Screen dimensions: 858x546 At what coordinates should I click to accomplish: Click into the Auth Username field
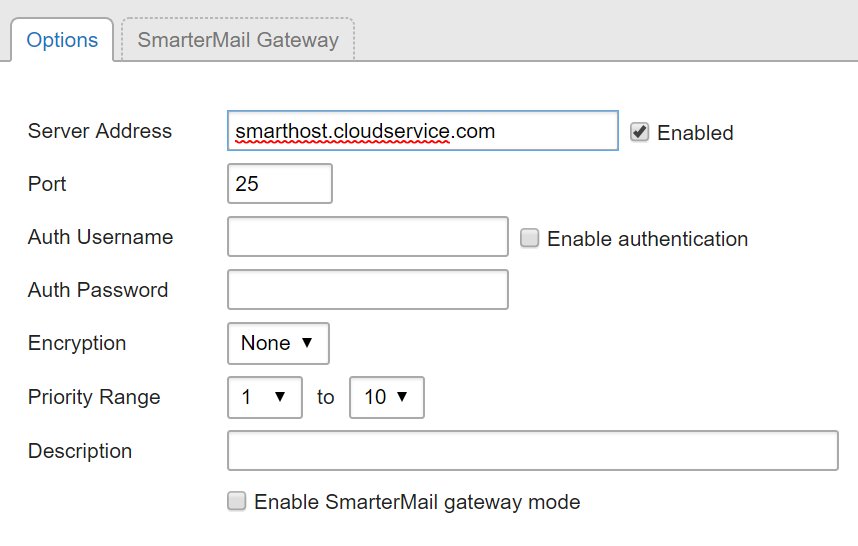(x=367, y=237)
